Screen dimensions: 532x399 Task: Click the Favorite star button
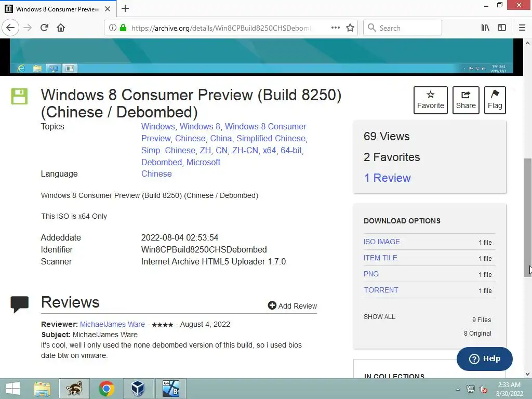pyautogui.click(x=431, y=100)
